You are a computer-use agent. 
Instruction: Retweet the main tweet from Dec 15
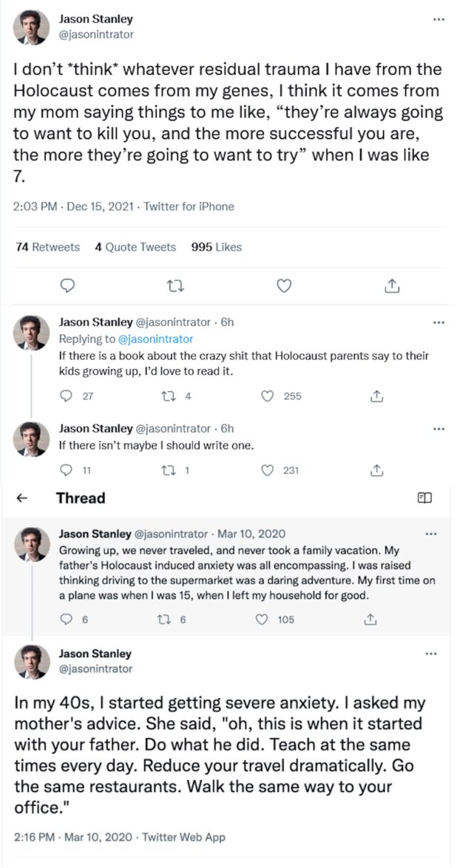point(175,286)
